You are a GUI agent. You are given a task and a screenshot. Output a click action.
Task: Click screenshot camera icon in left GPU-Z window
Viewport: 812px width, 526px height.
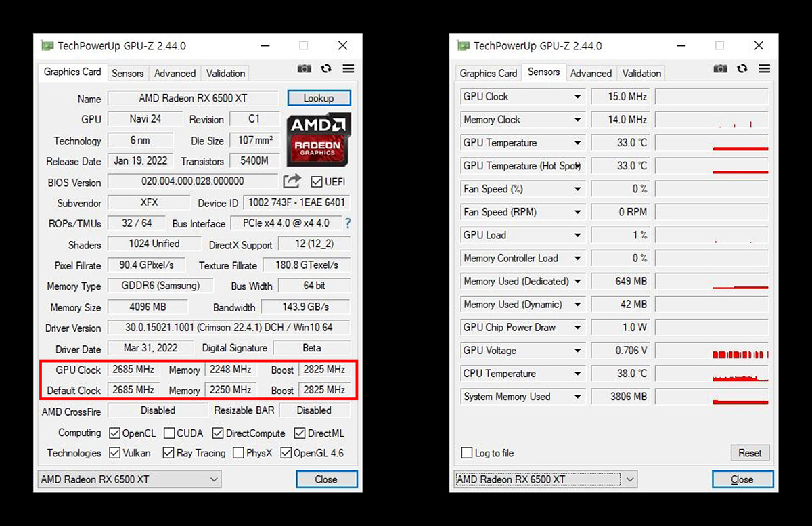[304, 69]
